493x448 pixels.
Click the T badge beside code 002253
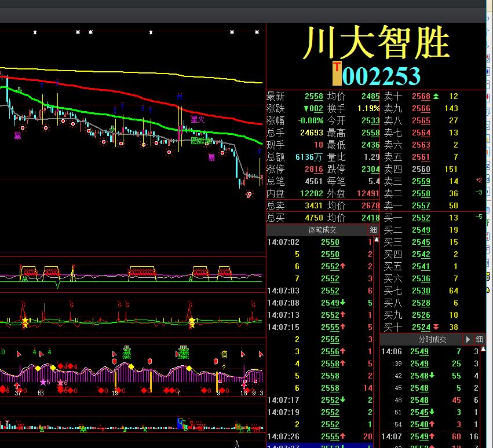pos(337,74)
